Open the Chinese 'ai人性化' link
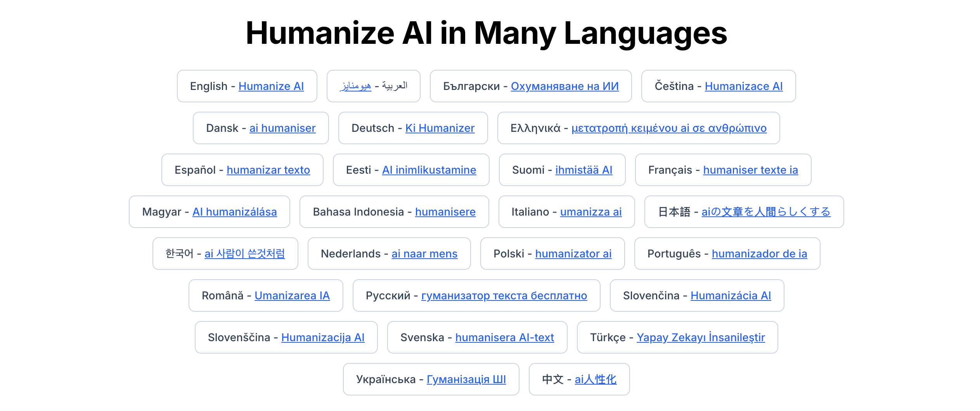980x411 pixels. (x=596, y=379)
